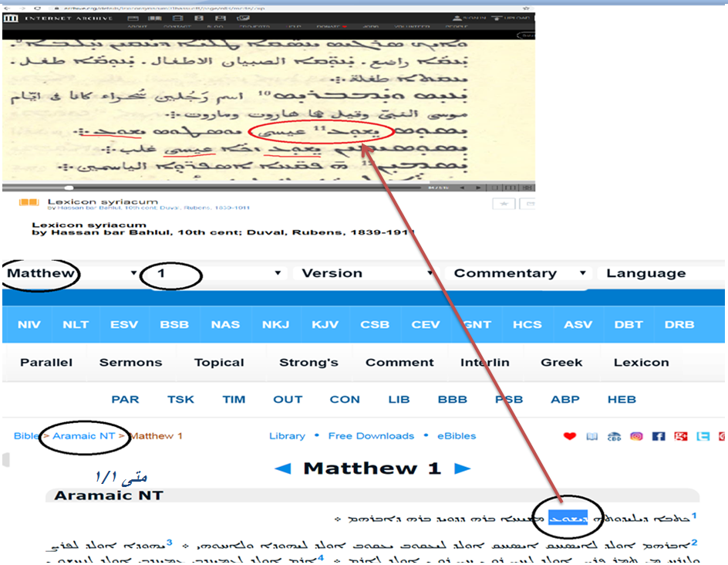Select the NIV version tab
Screen dimensions: 728x565
pos(29,325)
